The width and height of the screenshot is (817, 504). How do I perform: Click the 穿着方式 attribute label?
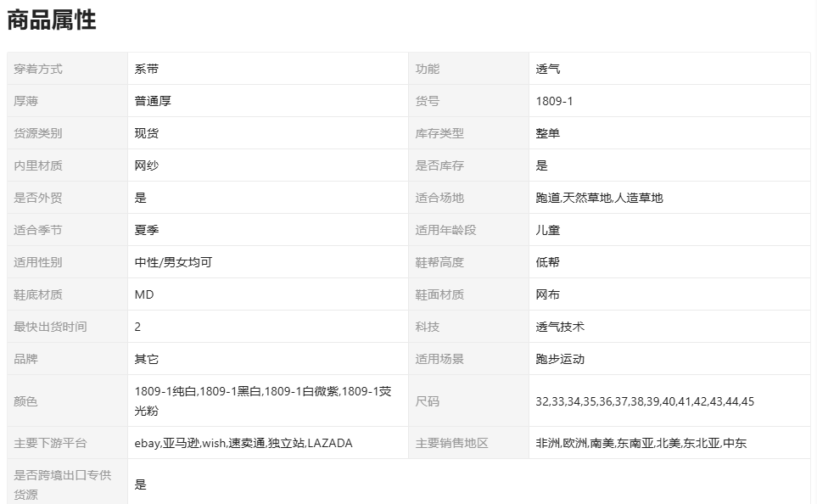(x=38, y=69)
